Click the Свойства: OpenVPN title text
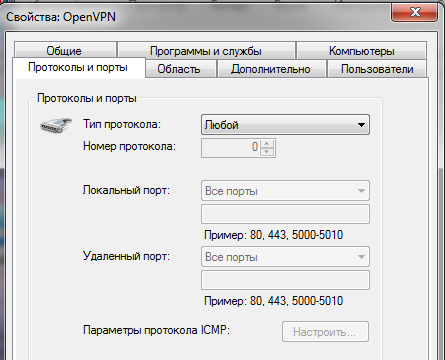Viewport: 445px width, 360px height. click(x=61, y=17)
